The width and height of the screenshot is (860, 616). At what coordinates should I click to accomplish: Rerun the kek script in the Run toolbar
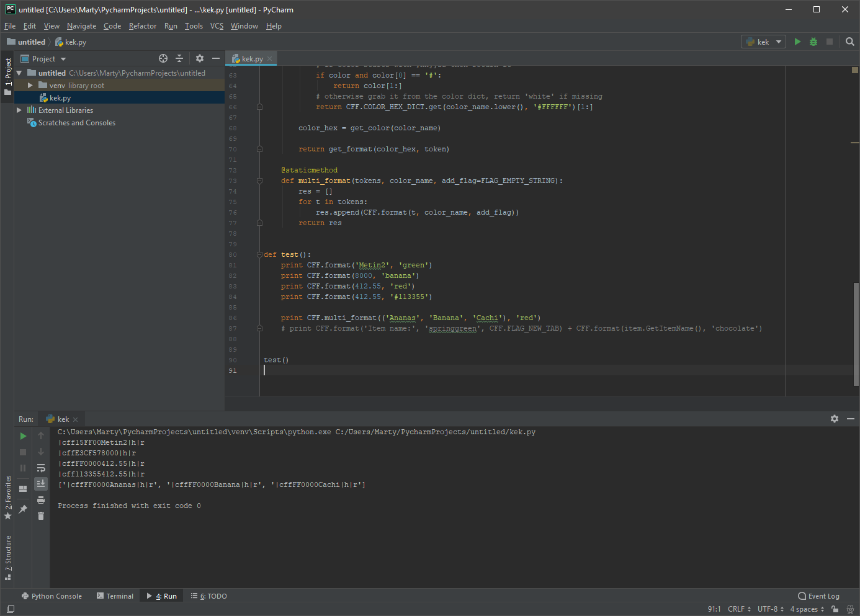point(22,435)
